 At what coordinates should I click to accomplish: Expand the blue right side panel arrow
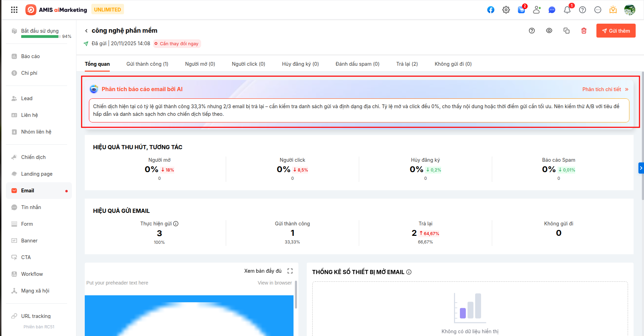click(641, 168)
